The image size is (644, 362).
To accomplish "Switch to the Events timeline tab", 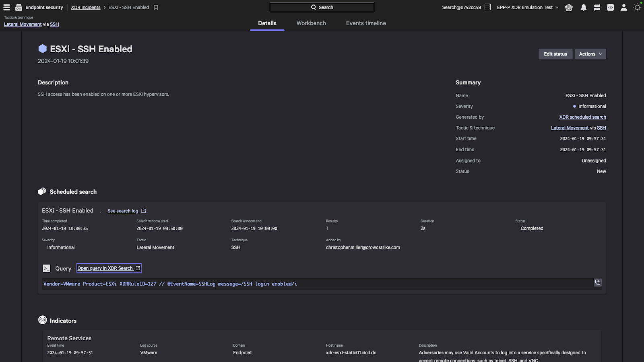I will tap(366, 23).
